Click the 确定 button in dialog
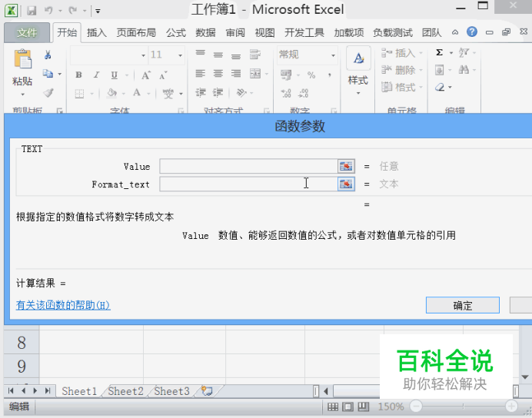 pos(463,305)
